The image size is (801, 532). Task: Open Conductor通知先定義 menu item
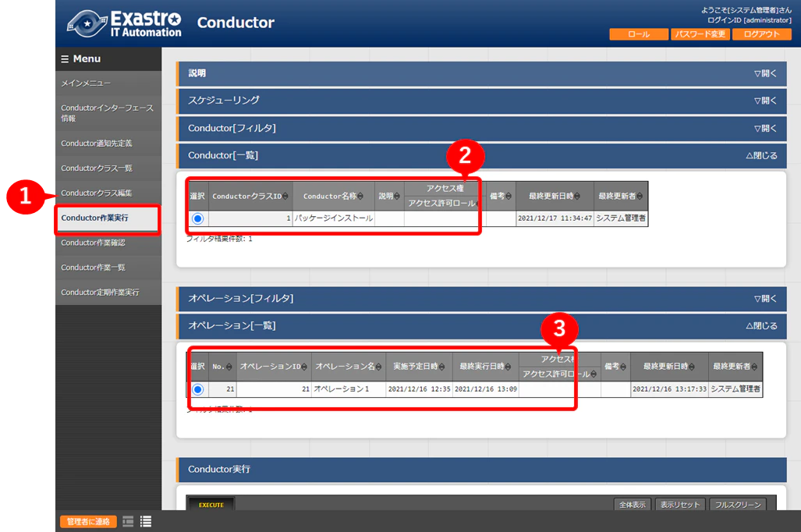[108, 143]
